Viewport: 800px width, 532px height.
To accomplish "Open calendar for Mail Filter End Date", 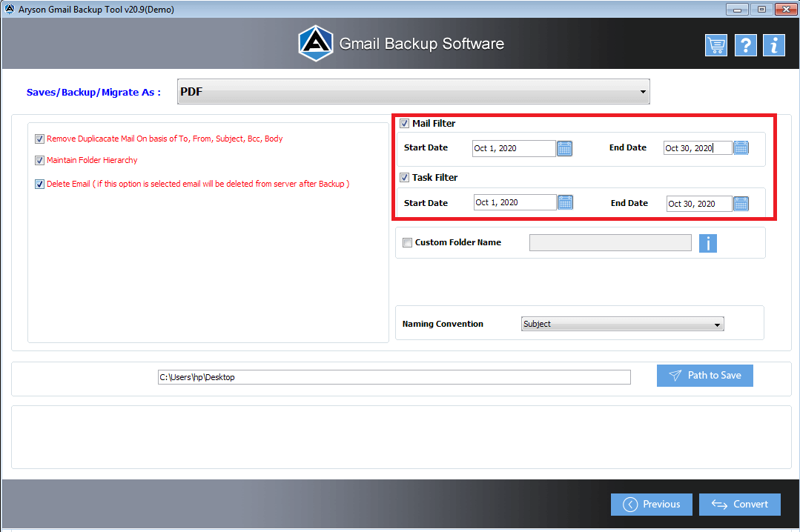I will [x=741, y=148].
